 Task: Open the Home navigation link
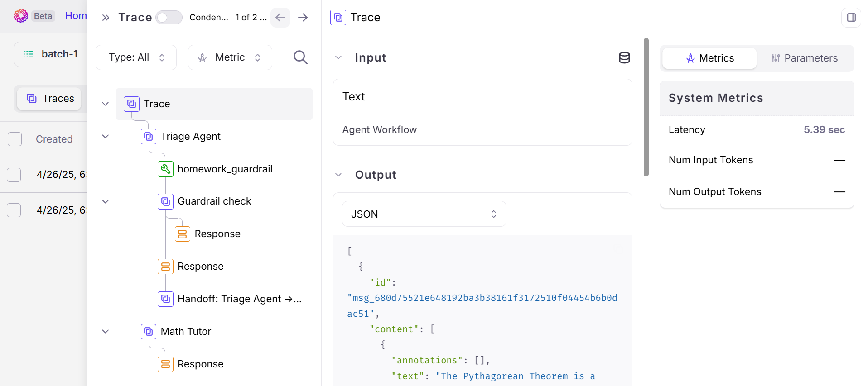76,16
